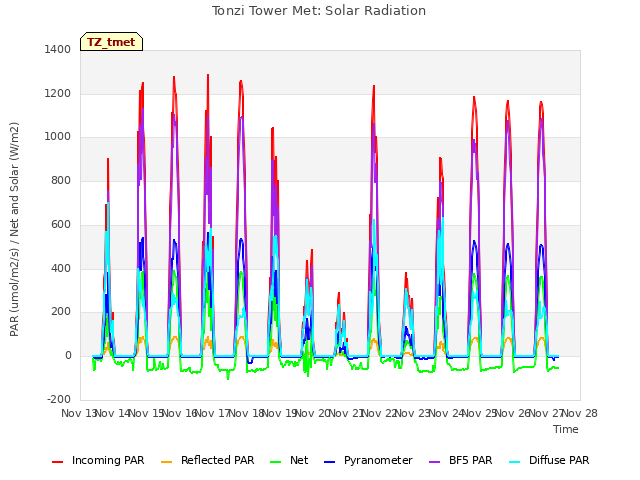The height and width of the screenshot is (480, 640).
Task: Click the 600 y-axis tick value
Action: 61,225
